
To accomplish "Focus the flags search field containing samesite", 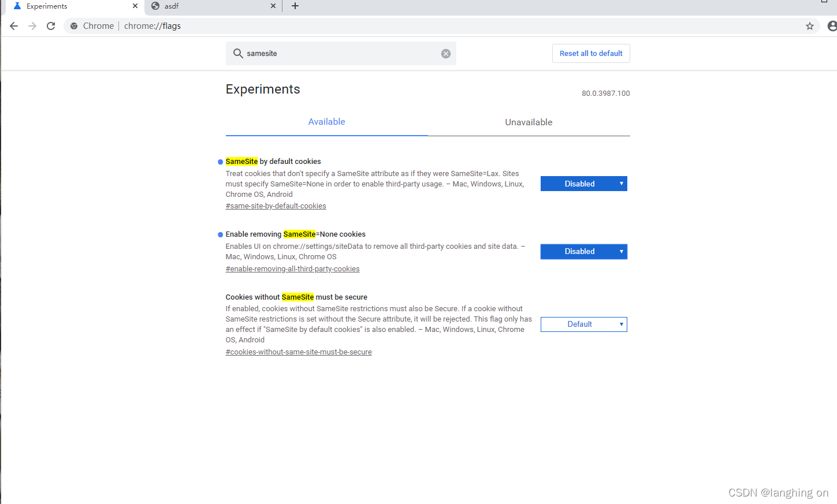I will (x=341, y=54).
